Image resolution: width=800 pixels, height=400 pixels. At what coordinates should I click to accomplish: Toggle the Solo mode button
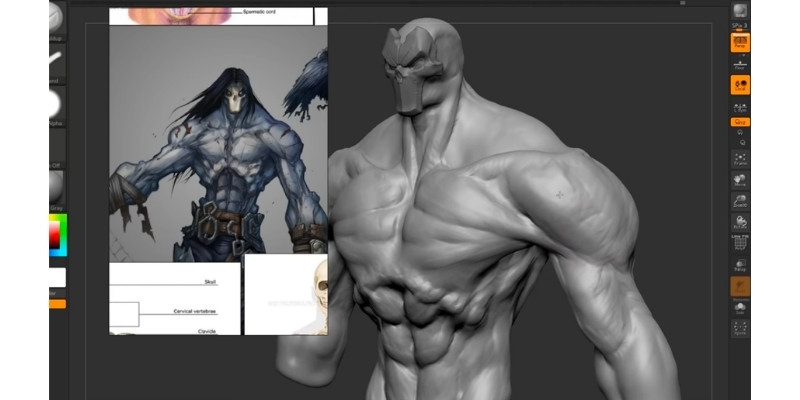(740, 308)
